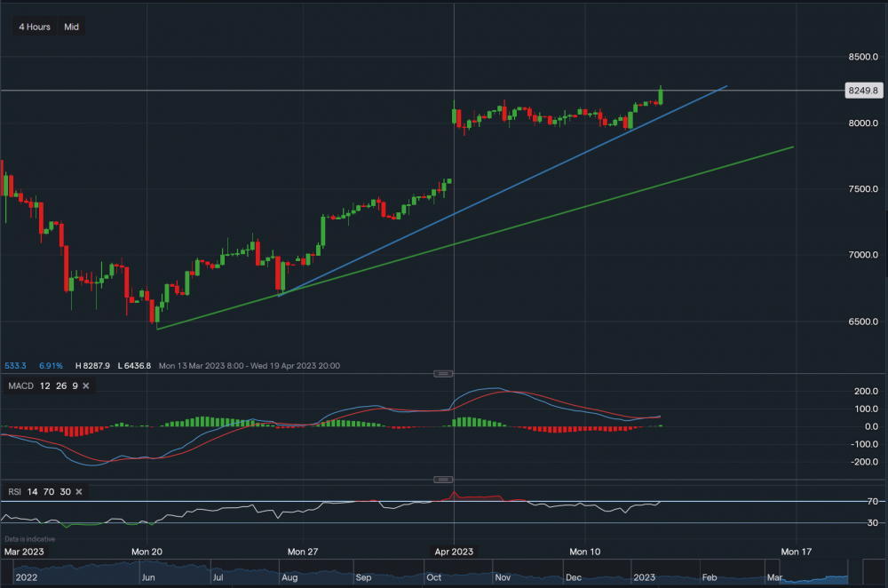Open RSI settings by clicking 14 70 30

49,491
